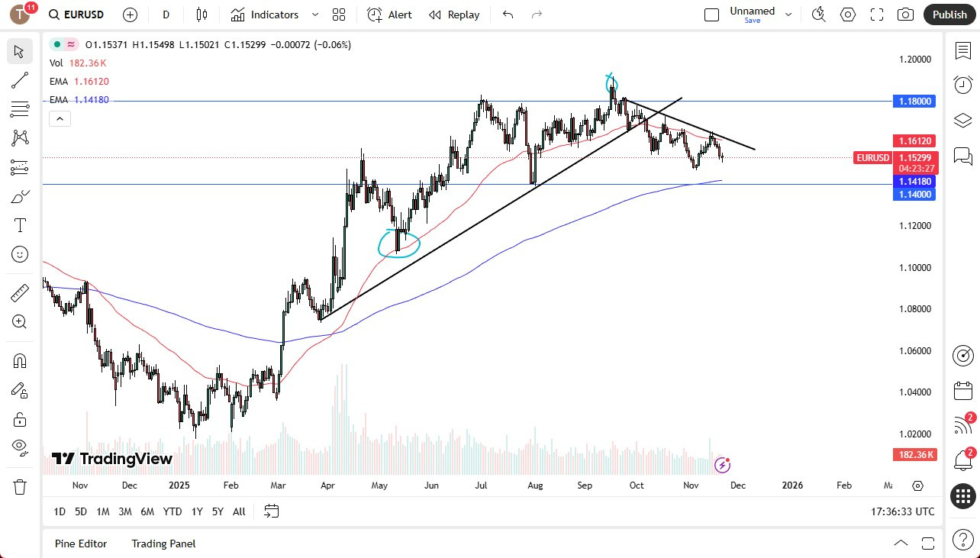The image size is (980, 558).
Task: Select the Brush drawing tool
Action: coord(19,196)
